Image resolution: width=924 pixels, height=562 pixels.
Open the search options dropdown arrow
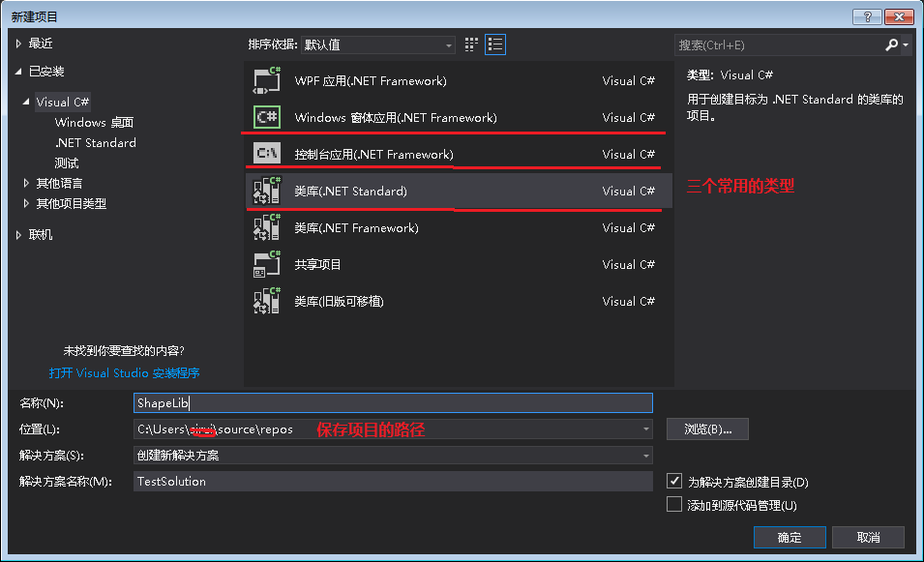coord(906,44)
